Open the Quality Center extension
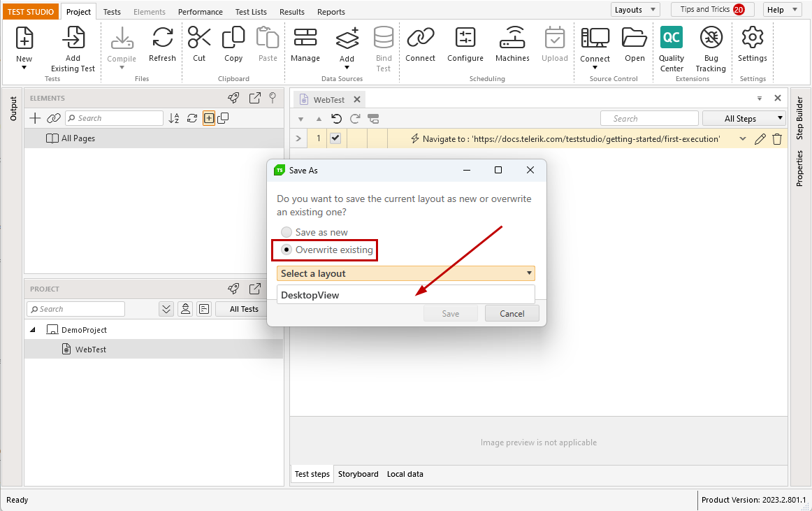 tap(672, 38)
